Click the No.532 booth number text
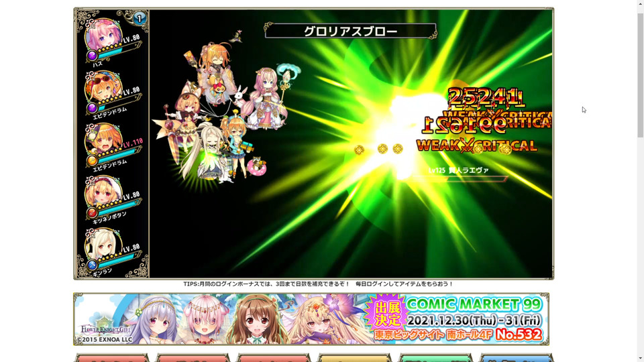Screen dimensions: 644x362 pyautogui.click(x=519, y=335)
